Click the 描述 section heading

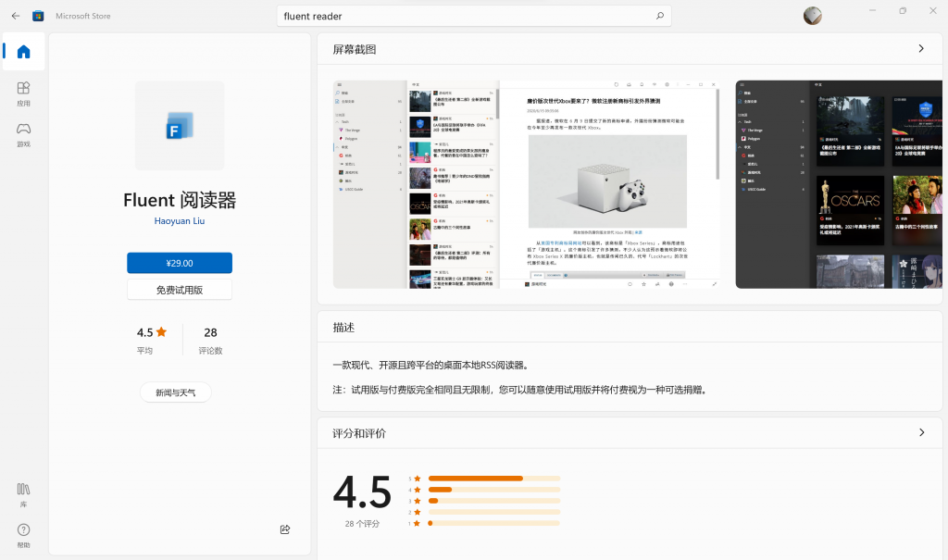(343, 327)
